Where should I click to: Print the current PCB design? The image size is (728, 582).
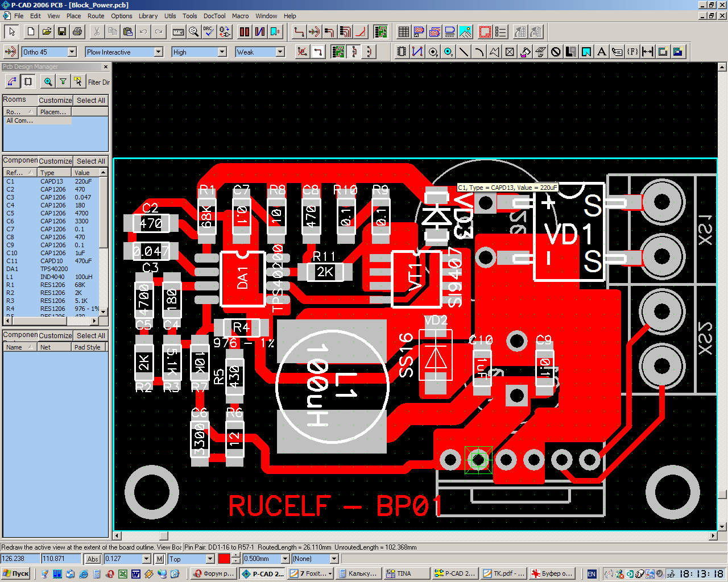click(x=77, y=31)
